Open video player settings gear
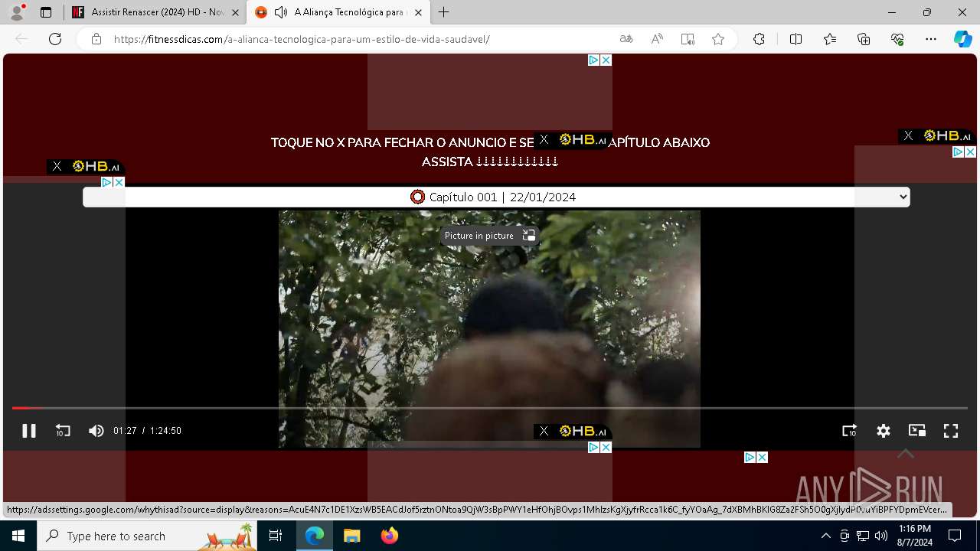Image resolution: width=980 pixels, height=551 pixels. tap(884, 431)
